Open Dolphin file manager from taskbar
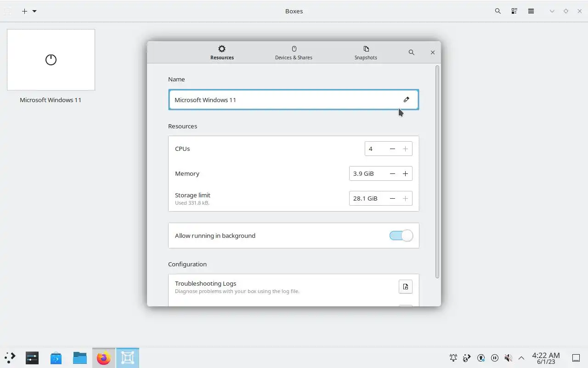The width and height of the screenshot is (588, 368). (80, 358)
